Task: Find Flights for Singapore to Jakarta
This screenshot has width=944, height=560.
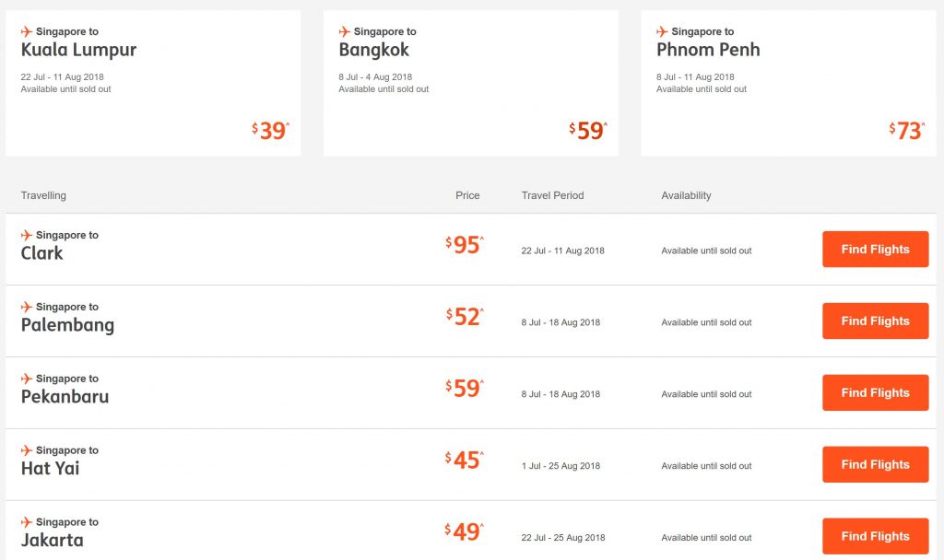Action: point(875,536)
